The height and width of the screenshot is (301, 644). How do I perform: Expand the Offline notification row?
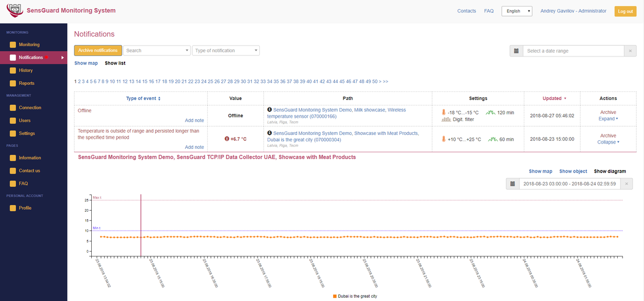point(608,119)
